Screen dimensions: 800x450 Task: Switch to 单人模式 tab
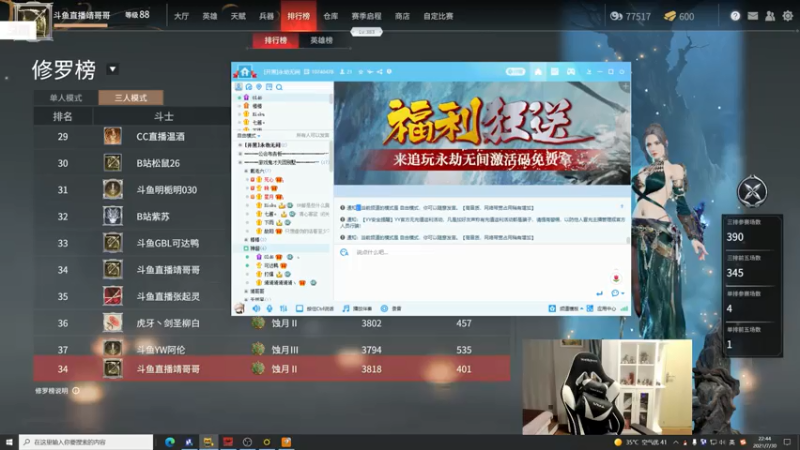point(66,97)
